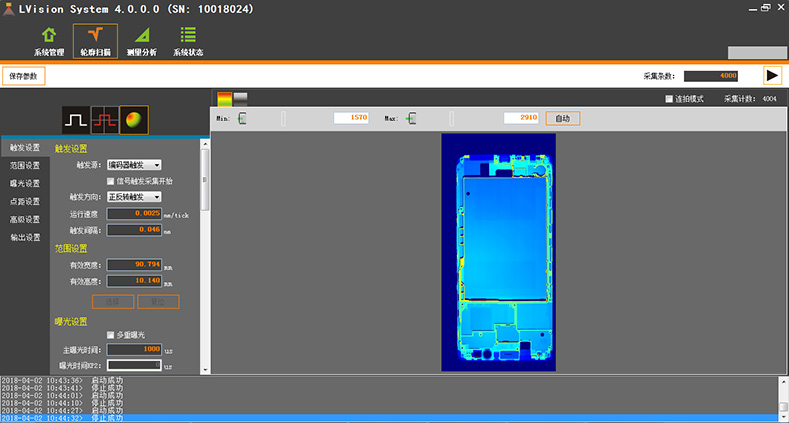Open the 测量分析 triangle icon
This screenshot has width=789, height=423.
[x=142, y=40]
